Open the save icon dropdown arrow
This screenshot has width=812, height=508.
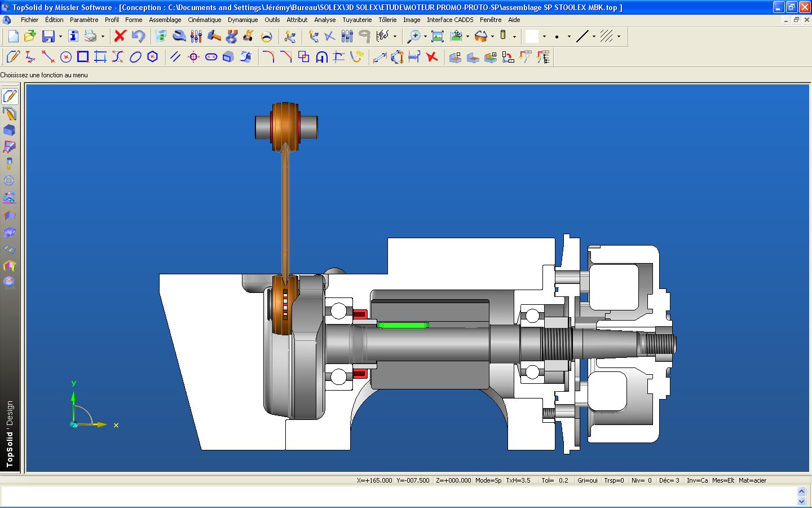[60, 37]
